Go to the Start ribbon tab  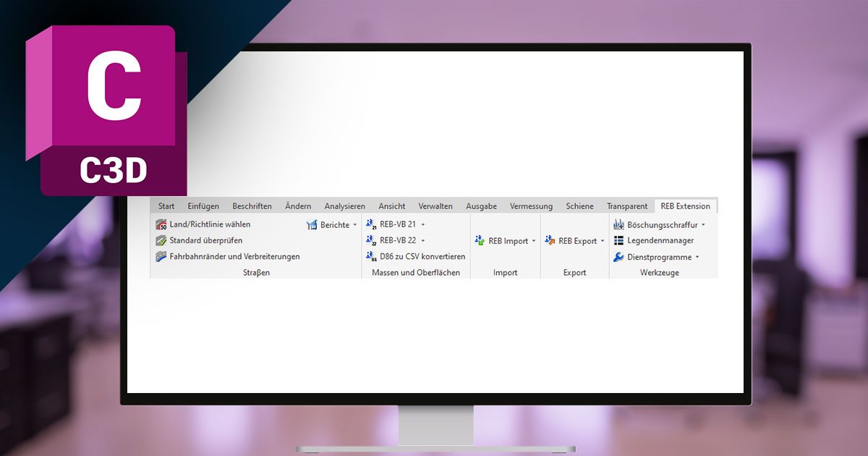pyautogui.click(x=166, y=206)
